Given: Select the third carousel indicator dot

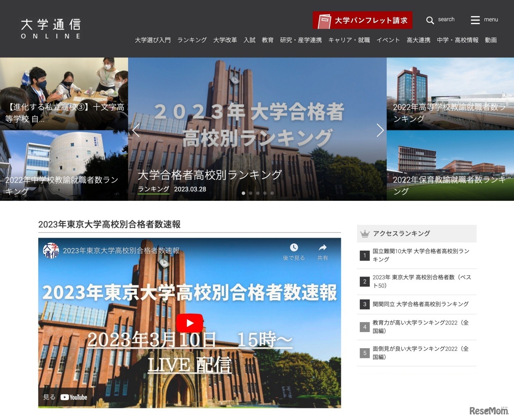Looking at the screenshot, I should pyautogui.click(x=258, y=193).
